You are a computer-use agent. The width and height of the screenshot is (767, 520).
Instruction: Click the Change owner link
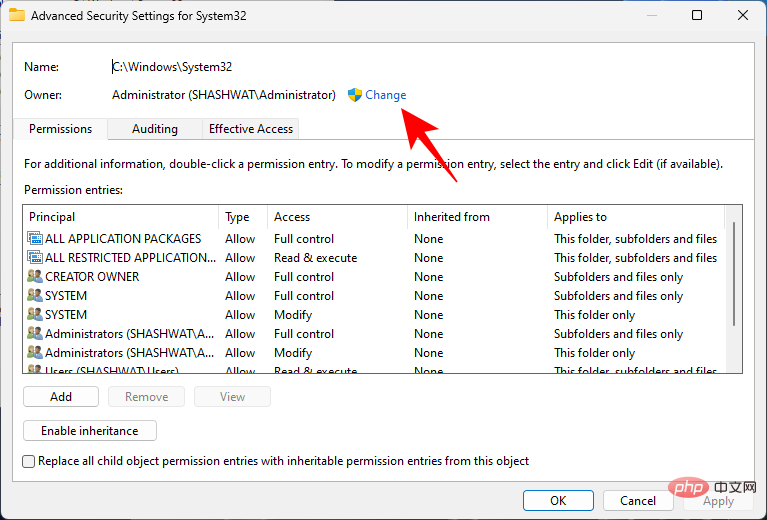pos(386,95)
